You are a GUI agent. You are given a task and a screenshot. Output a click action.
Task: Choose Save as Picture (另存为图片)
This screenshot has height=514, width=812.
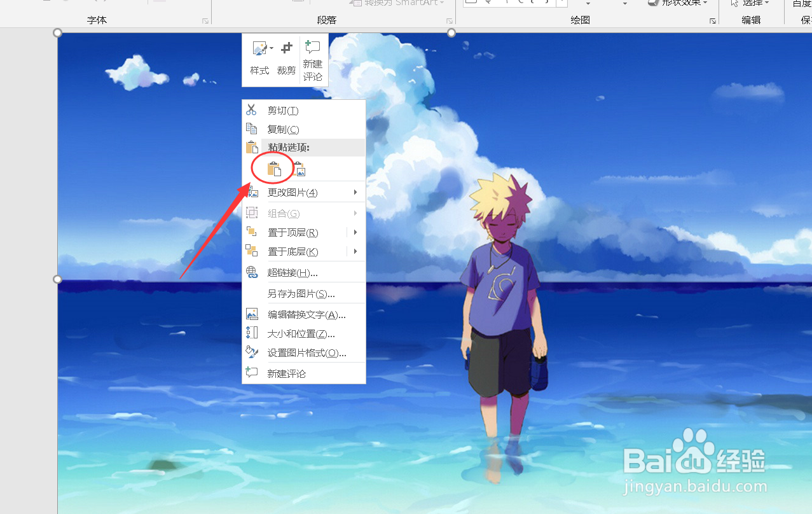[x=303, y=294]
